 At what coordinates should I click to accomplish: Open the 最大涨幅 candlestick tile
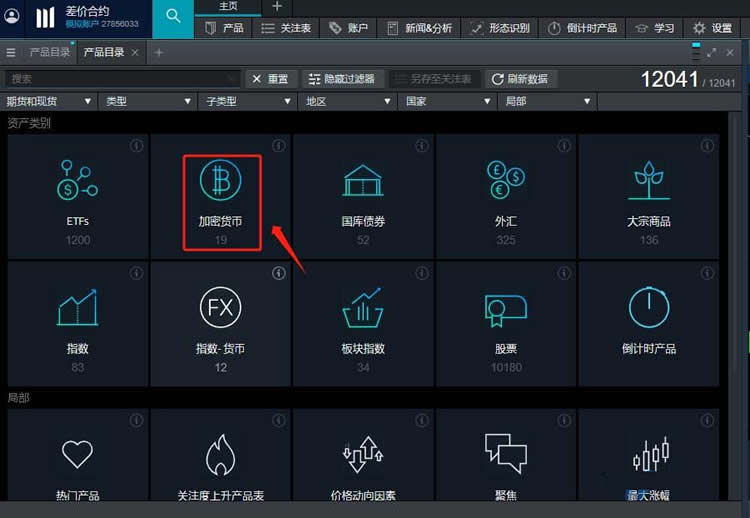coord(649,455)
